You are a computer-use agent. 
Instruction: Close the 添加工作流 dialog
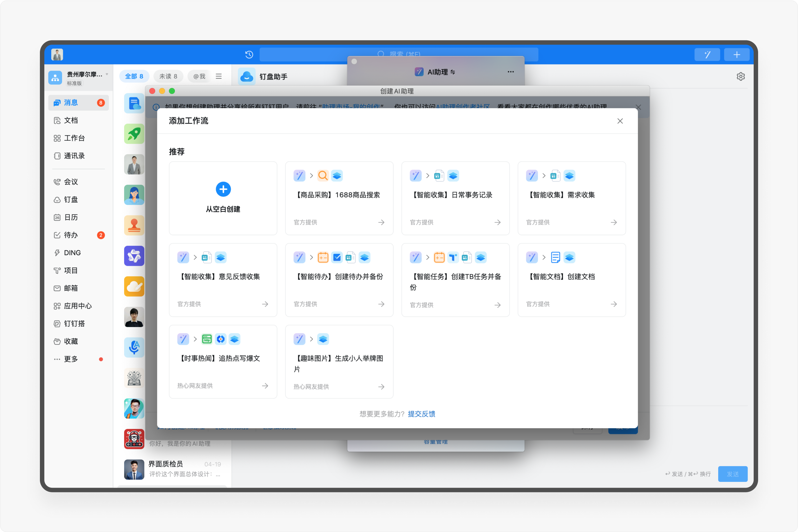coord(620,121)
